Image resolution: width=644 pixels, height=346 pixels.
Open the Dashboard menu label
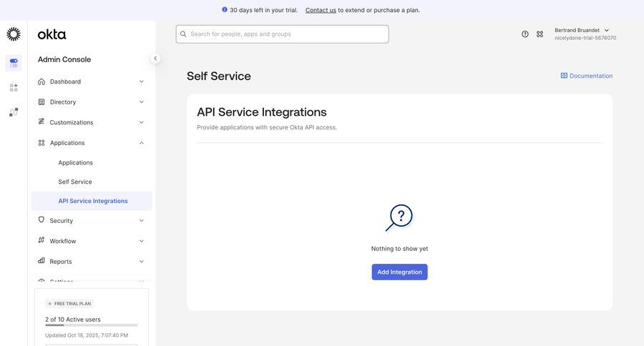click(x=65, y=81)
